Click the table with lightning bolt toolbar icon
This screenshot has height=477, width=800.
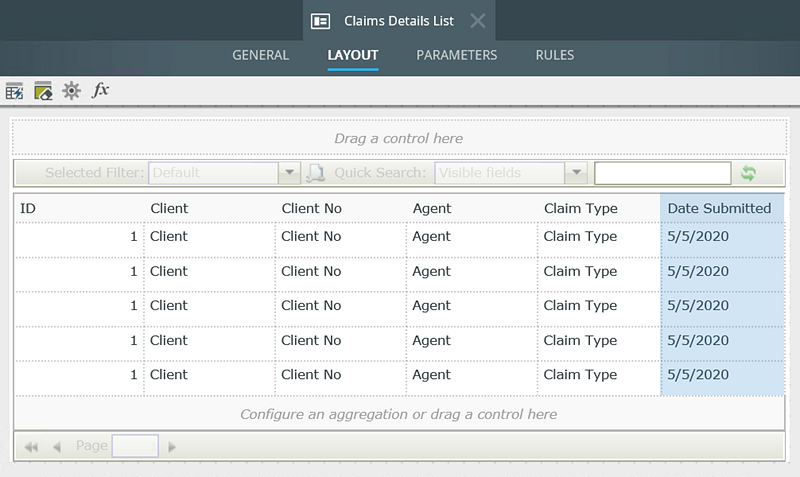point(14,91)
